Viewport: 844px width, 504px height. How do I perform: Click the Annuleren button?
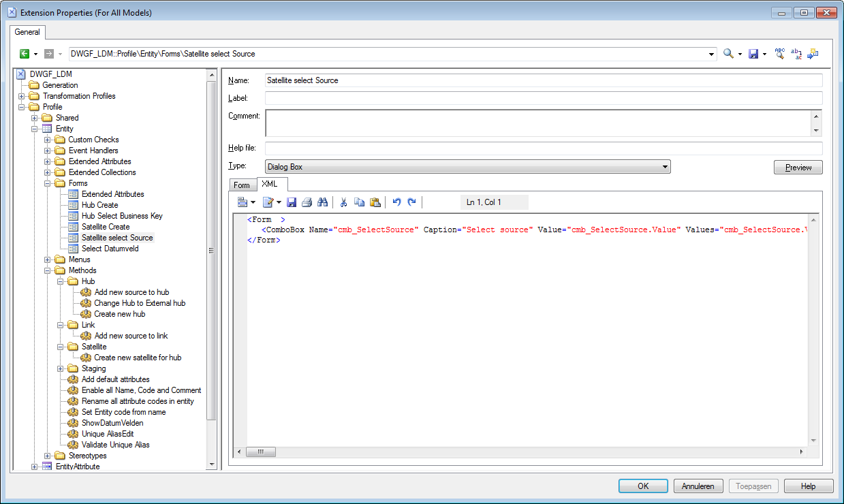coord(698,486)
